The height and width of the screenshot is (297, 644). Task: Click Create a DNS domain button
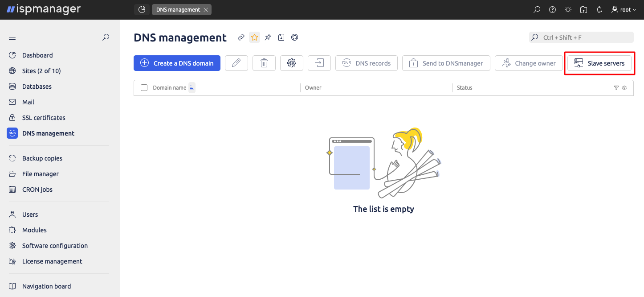pos(177,63)
